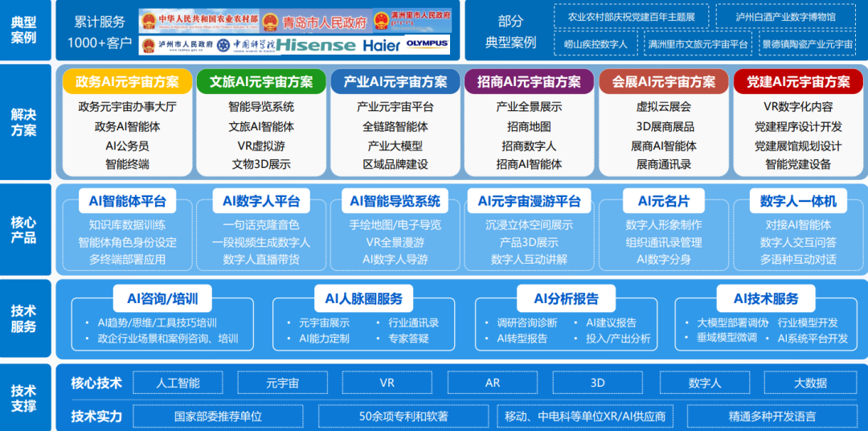Click the text 一句话克隆音色
The width and height of the screenshot is (868, 431).
coord(261,225)
